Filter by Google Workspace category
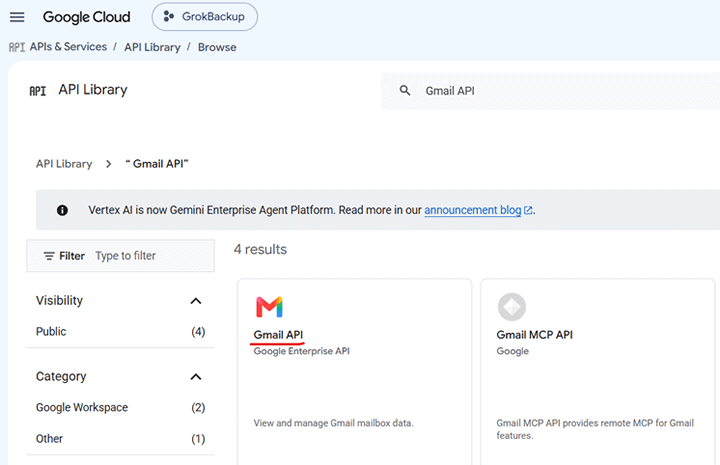The height and width of the screenshot is (465, 720). (x=120, y=408)
